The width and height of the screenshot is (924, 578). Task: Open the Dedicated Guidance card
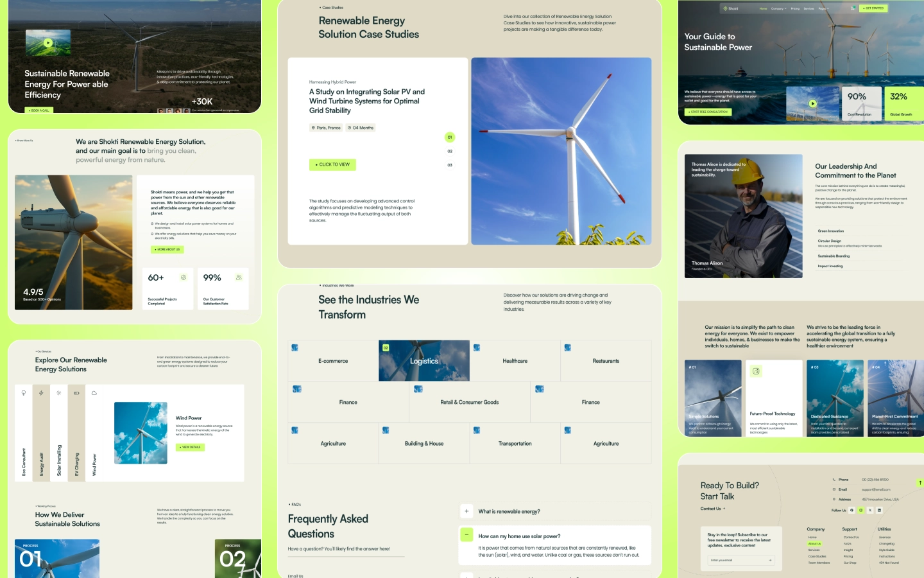[x=835, y=398]
